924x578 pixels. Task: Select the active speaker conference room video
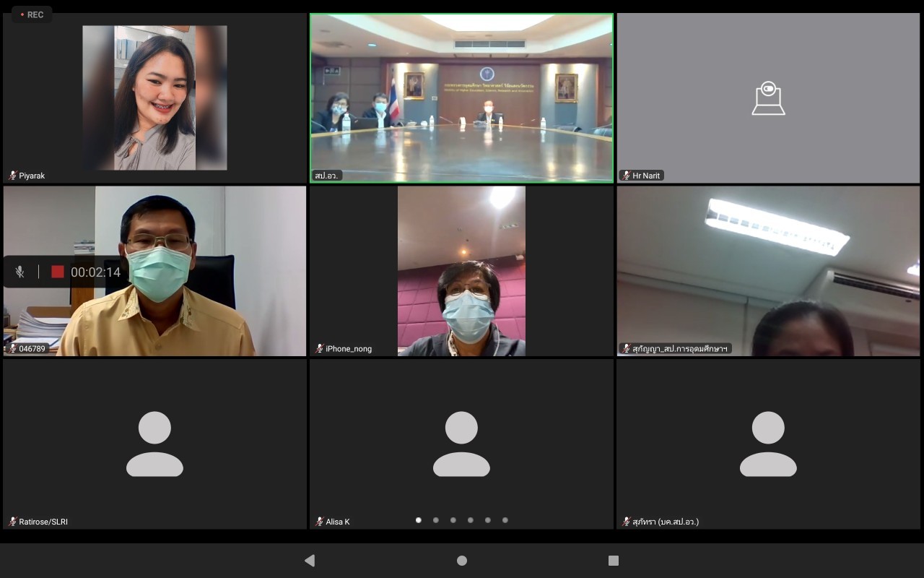tap(461, 98)
